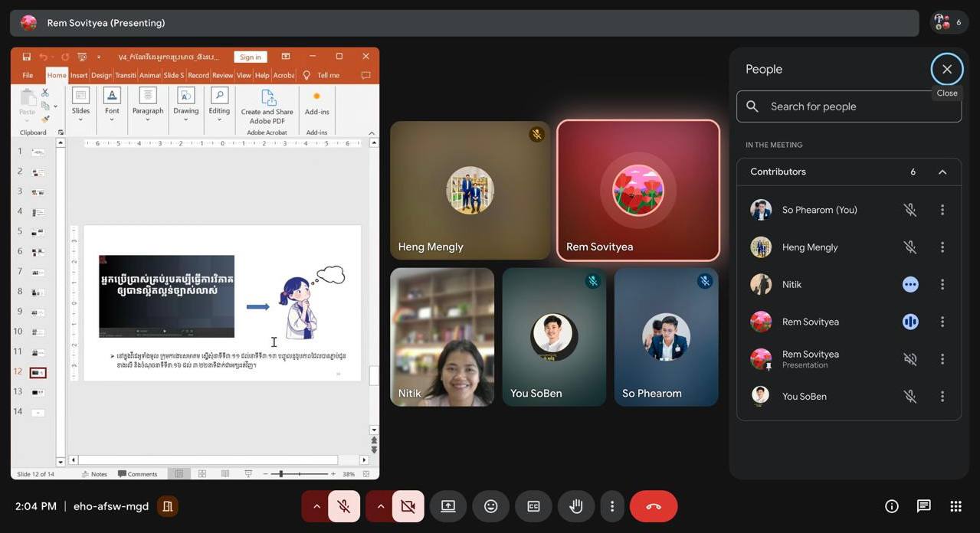Select the Rem Sovityea video tile

click(638, 191)
